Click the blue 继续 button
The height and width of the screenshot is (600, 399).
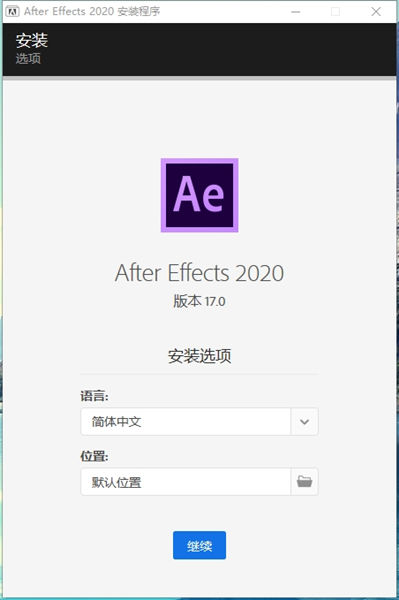click(199, 545)
